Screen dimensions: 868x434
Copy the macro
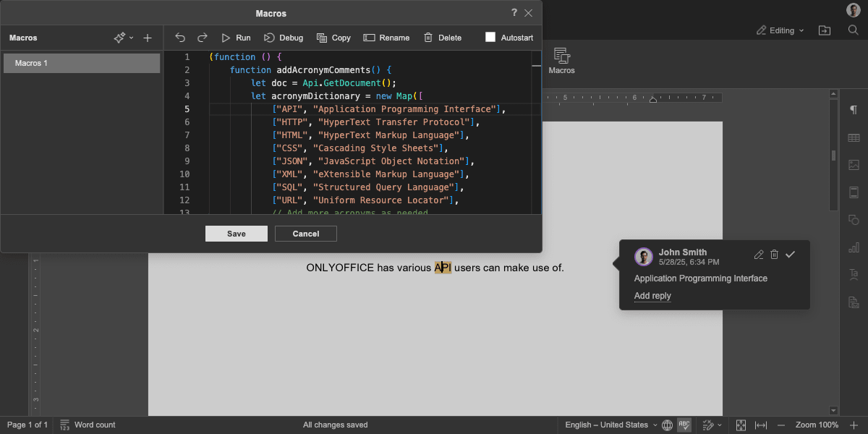(x=333, y=38)
